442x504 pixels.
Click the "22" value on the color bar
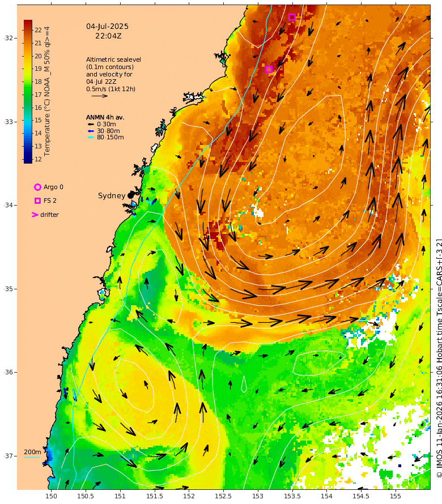tap(39, 30)
